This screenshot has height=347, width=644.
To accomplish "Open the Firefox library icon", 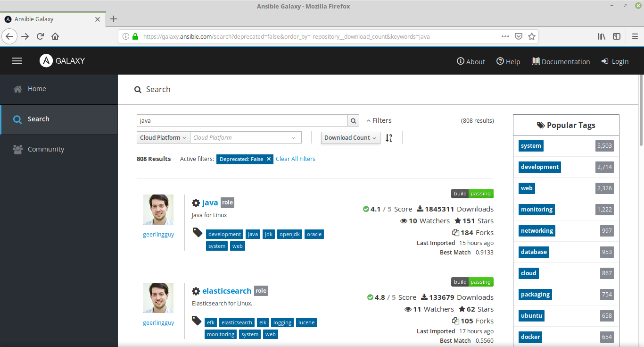I will click(602, 36).
